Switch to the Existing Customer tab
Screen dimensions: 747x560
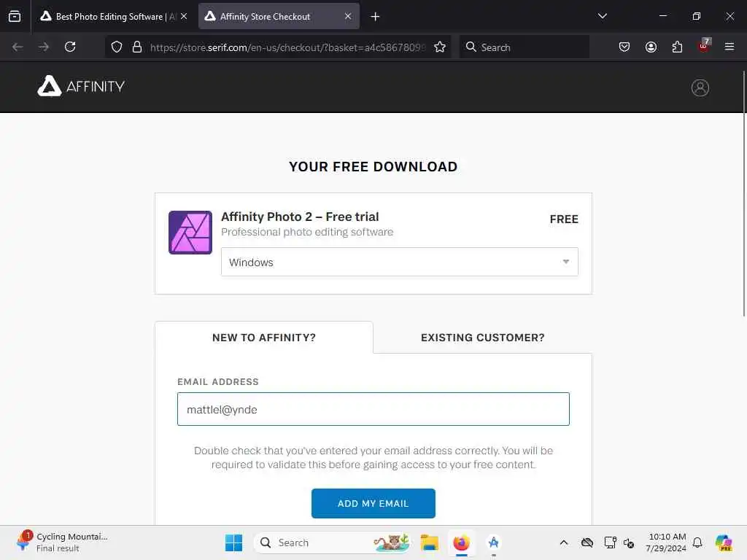pyautogui.click(x=483, y=338)
